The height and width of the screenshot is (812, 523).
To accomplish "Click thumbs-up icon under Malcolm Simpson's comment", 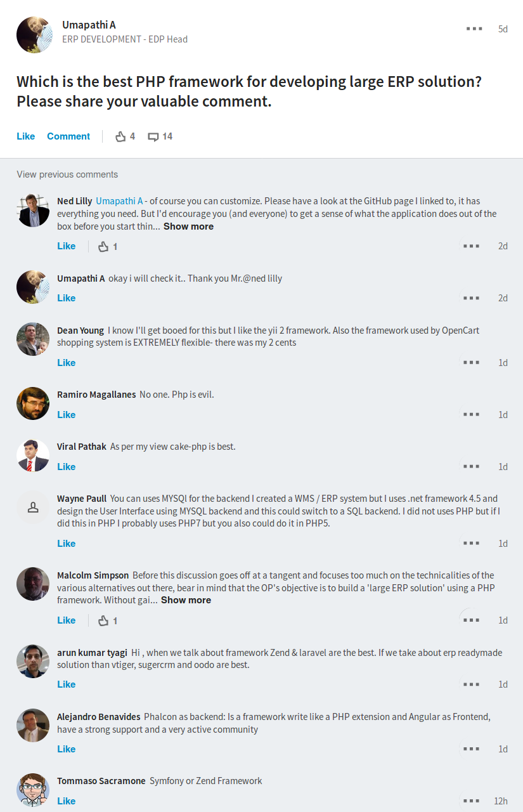I will click(104, 620).
